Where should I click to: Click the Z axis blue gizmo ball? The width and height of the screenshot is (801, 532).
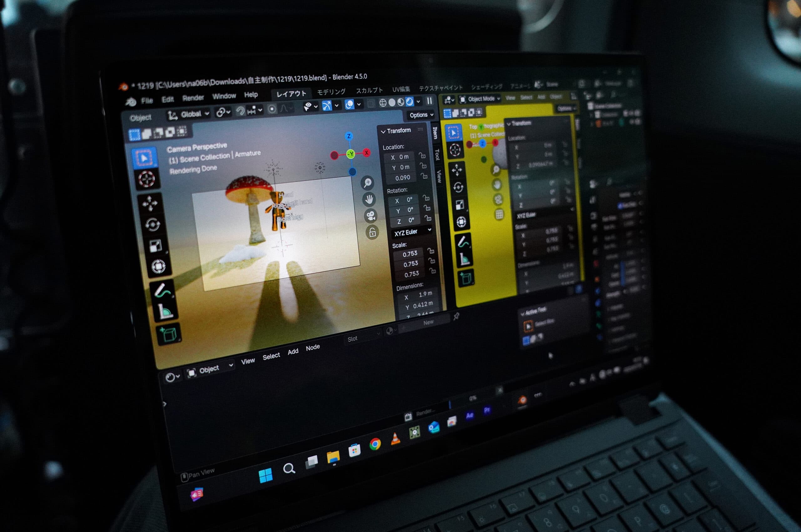[x=349, y=136]
